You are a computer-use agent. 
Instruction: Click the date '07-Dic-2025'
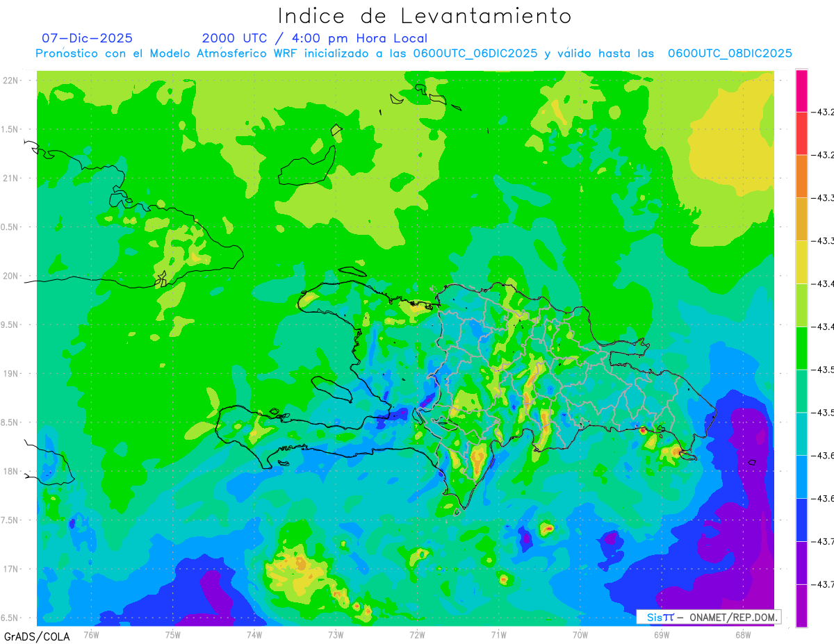point(87,38)
